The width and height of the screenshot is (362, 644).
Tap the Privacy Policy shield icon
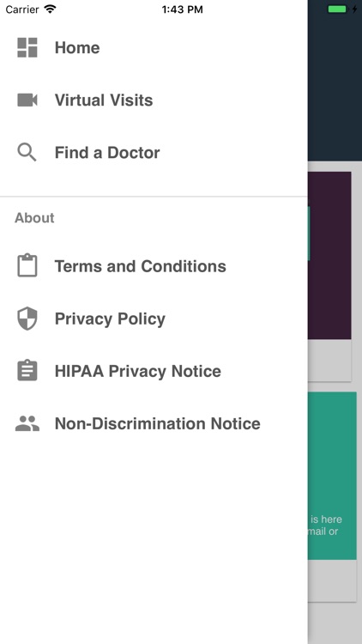coord(27,319)
